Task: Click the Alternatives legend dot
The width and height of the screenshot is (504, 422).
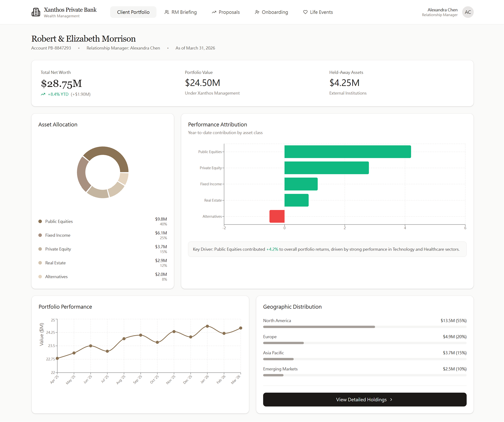Action: [x=40, y=276]
